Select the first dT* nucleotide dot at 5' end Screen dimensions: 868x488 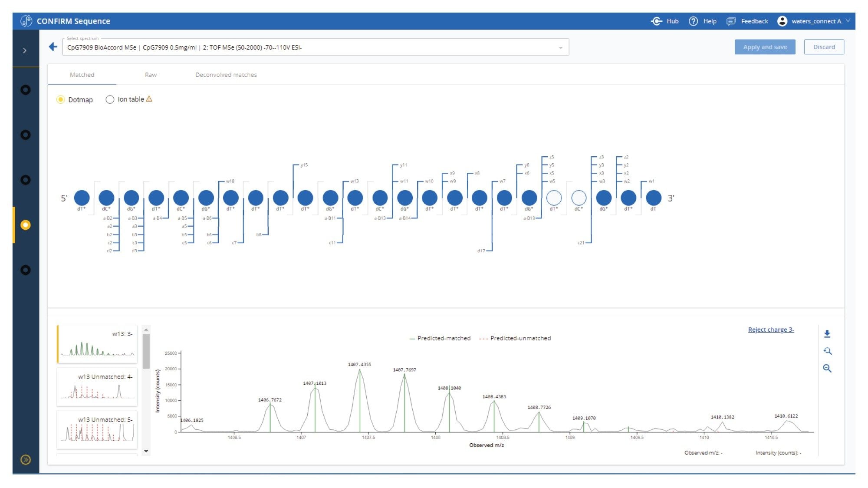click(x=82, y=198)
